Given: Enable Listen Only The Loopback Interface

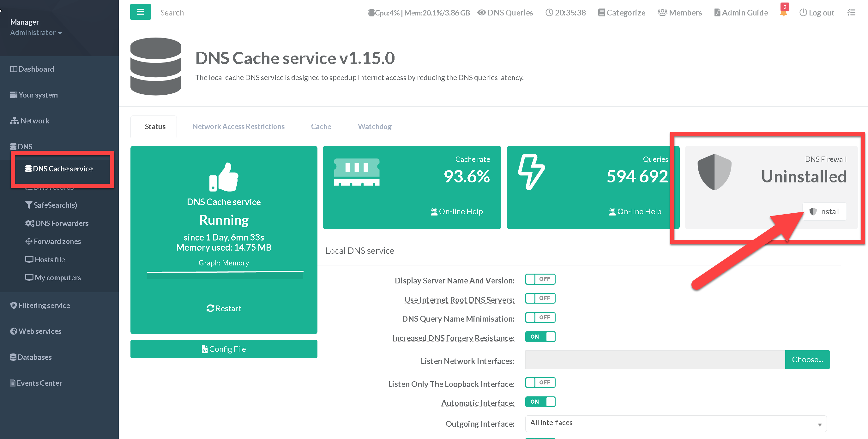Looking at the screenshot, I should [540, 383].
